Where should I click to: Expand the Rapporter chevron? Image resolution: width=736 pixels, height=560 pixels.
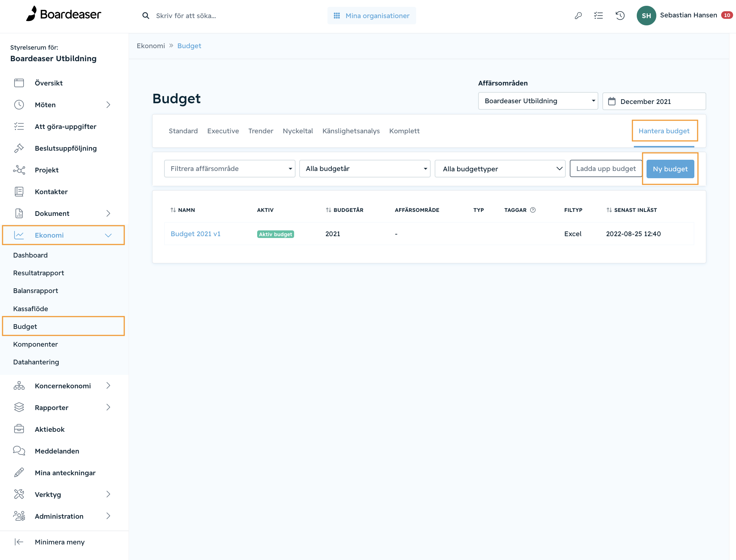click(x=108, y=408)
